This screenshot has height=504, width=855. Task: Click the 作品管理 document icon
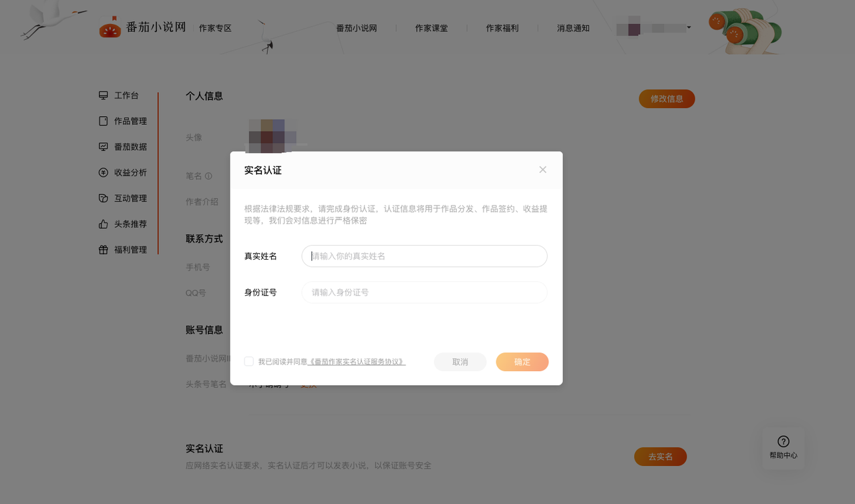pos(103,121)
